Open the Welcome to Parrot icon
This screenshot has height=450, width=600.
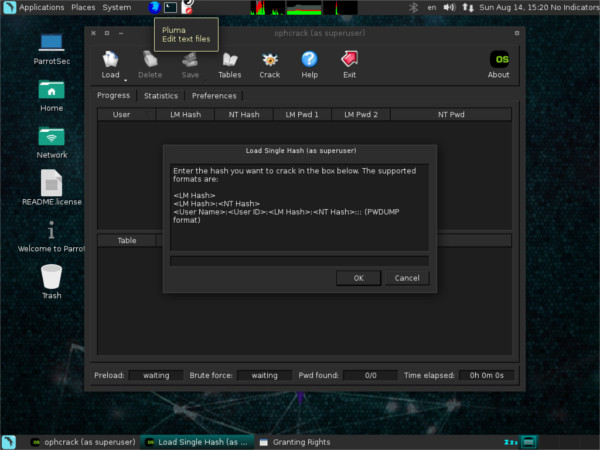coord(51,236)
